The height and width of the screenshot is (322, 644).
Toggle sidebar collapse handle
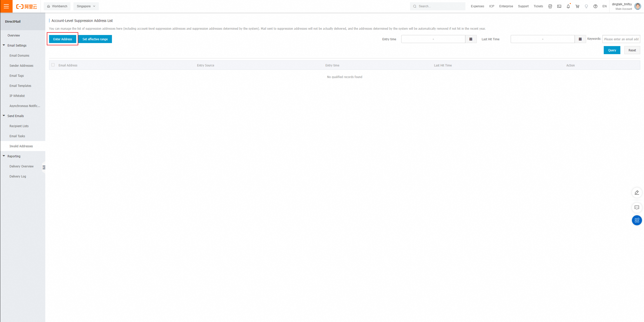44,167
